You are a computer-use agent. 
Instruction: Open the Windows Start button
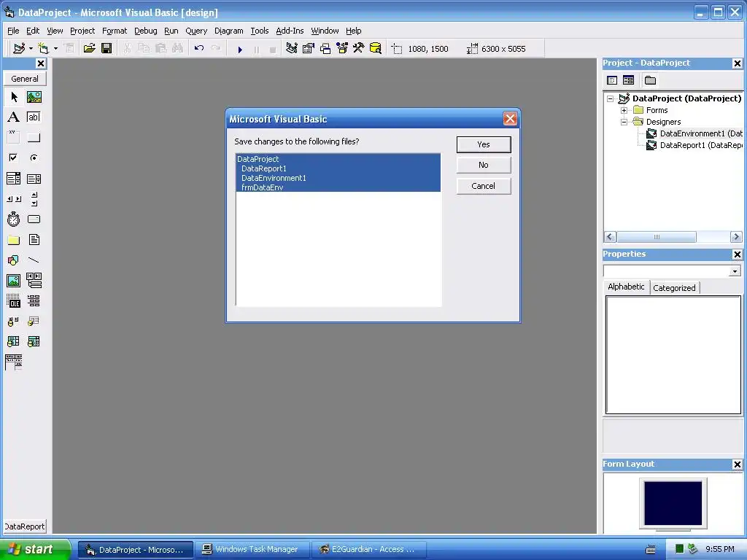35,550
